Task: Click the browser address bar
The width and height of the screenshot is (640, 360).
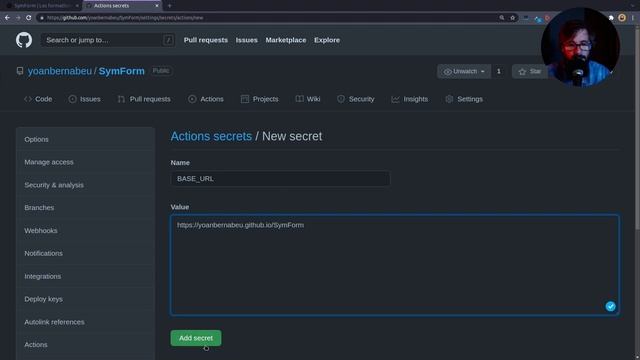Action: point(269,18)
